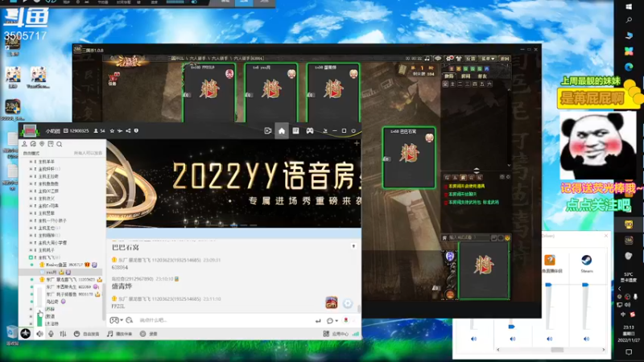Mute Steam in volume mixer

click(586, 339)
